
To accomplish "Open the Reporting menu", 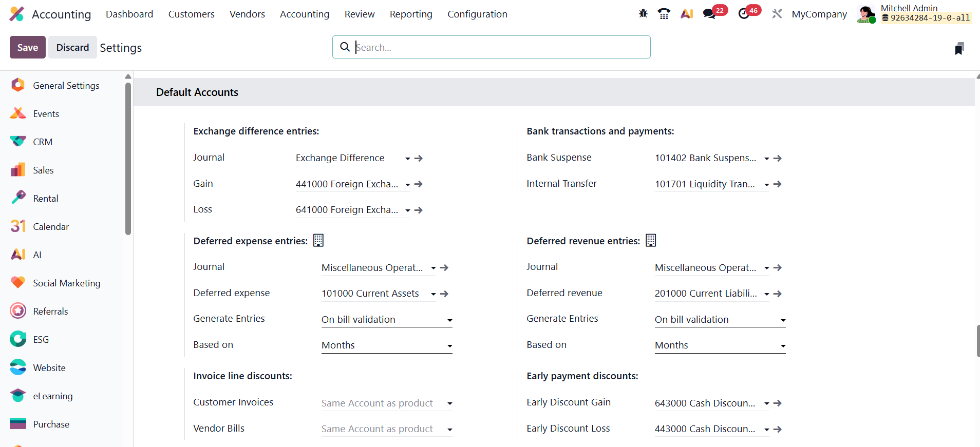I will [x=411, y=14].
